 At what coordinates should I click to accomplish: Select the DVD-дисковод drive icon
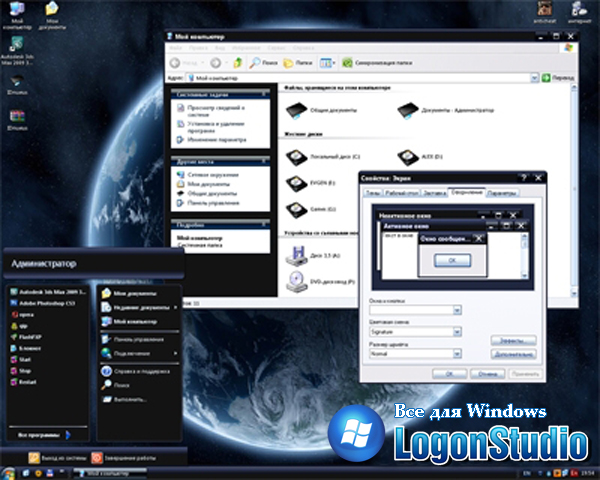[x=297, y=282]
